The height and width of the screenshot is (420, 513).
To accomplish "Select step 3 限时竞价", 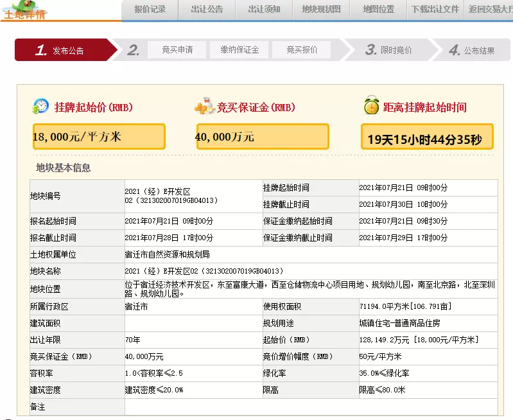I will point(389,50).
